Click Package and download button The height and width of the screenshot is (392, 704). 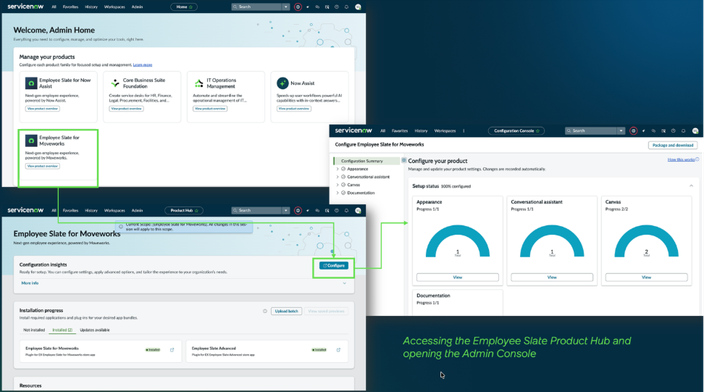click(x=673, y=145)
